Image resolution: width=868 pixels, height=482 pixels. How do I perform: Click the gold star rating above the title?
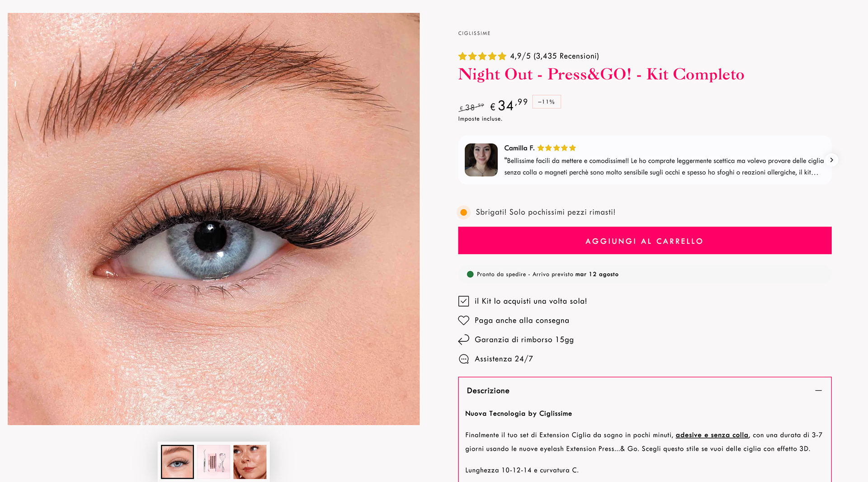482,56
